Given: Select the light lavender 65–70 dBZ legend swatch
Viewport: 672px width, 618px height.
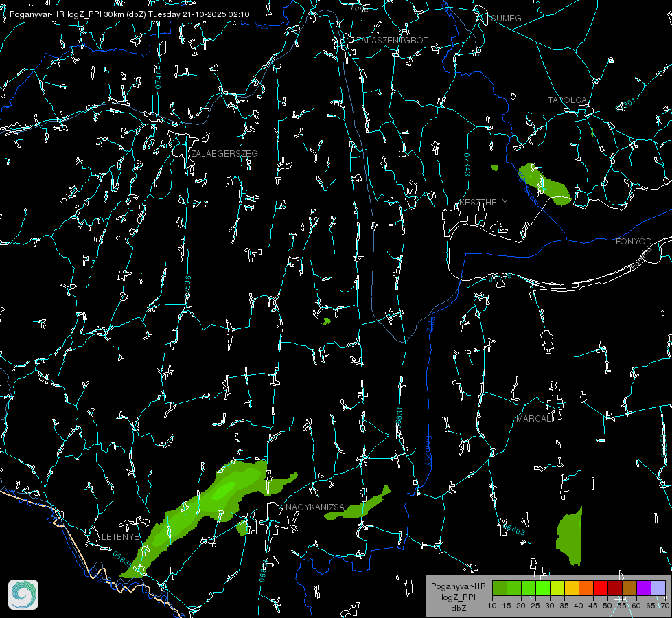Looking at the screenshot, I should (658, 588).
